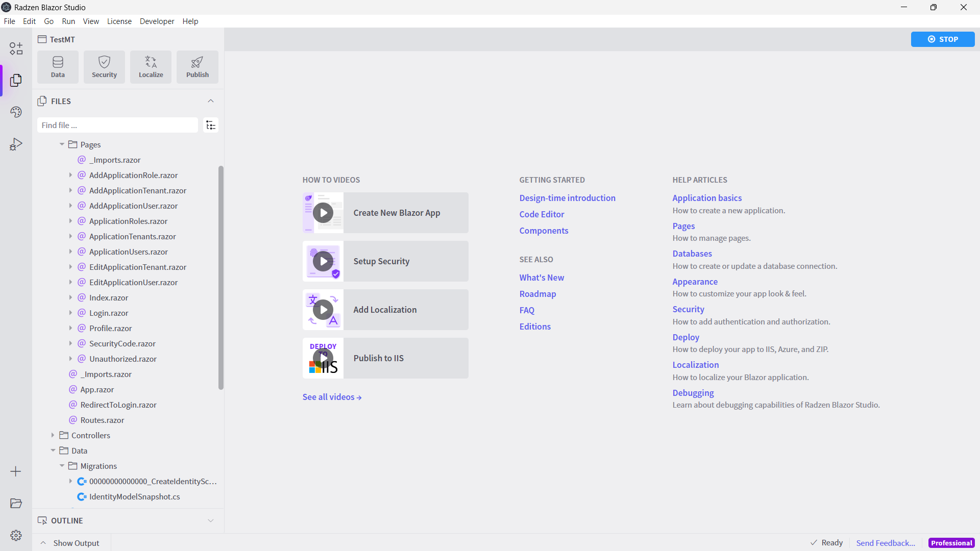Select Routes.razor in the file tree

pyautogui.click(x=102, y=420)
